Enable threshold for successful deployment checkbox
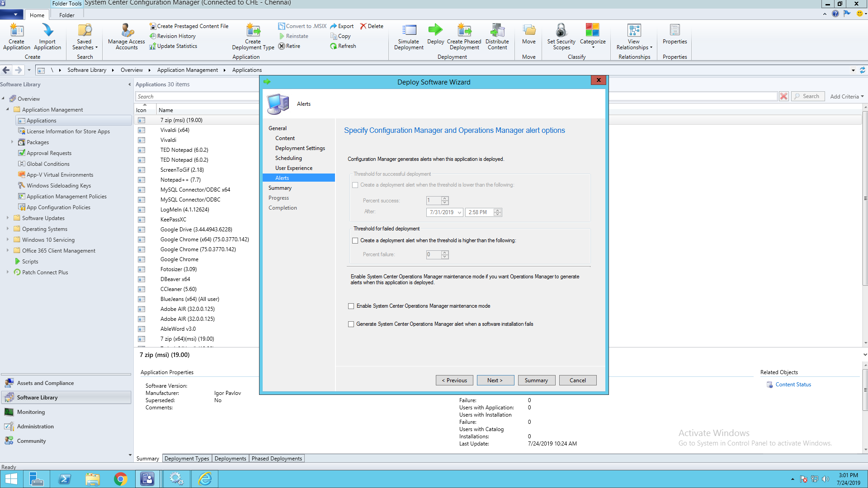The height and width of the screenshot is (488, 868). tap(355, 185)
